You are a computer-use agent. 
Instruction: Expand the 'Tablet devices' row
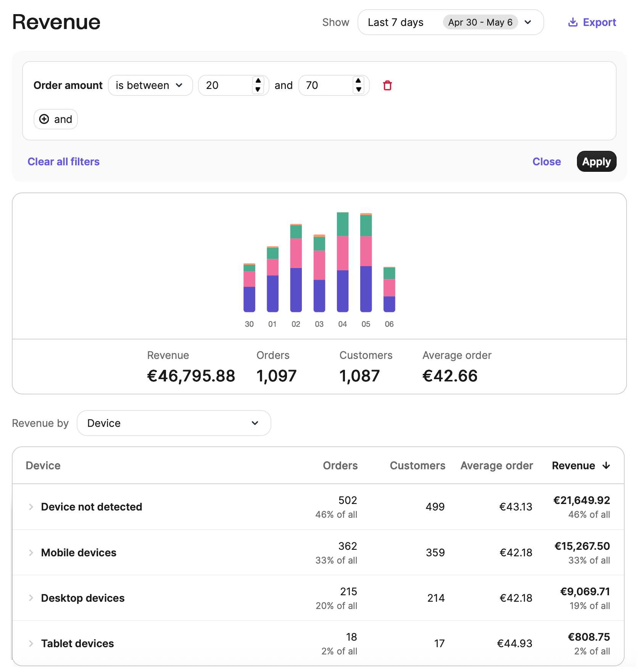coord(31,643)
